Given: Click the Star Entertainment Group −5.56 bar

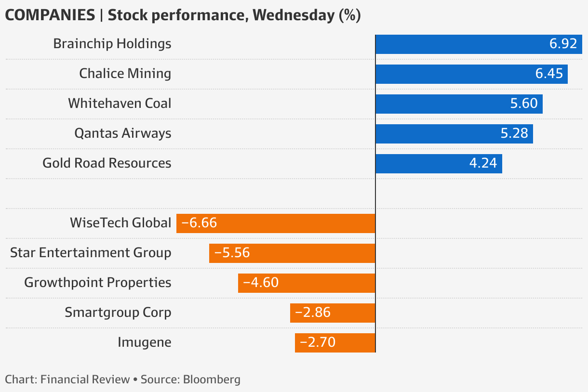Looking at the screenshot, I should [x=292, y=253].
